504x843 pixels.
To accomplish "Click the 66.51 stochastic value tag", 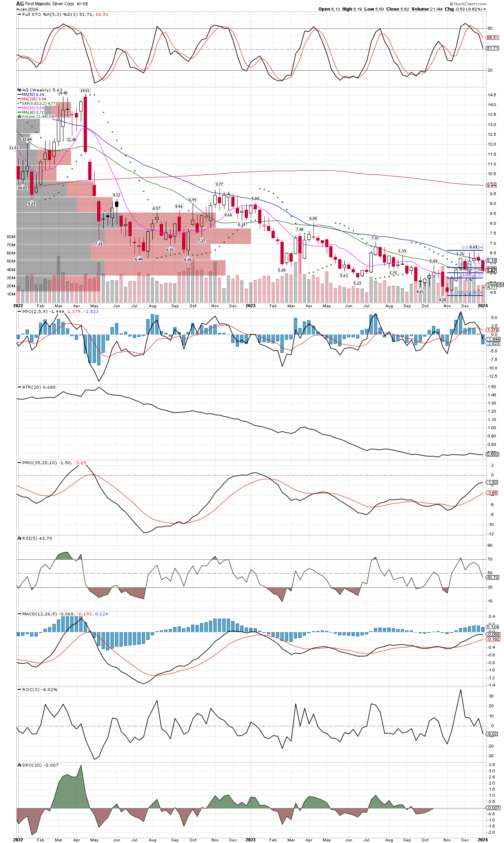I will [x=493, y=38].
